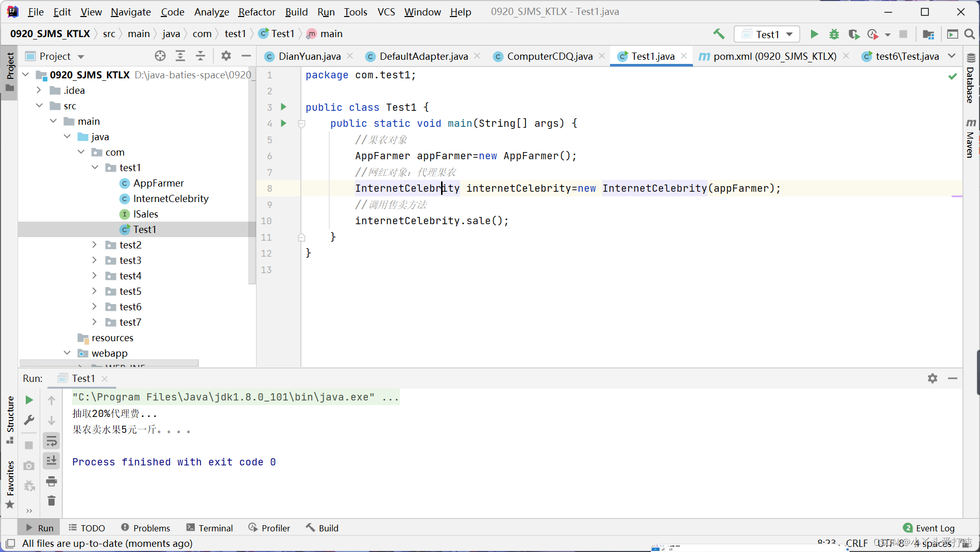Collapse the src folder
This screenshot has width=980, height=552.
39,106
